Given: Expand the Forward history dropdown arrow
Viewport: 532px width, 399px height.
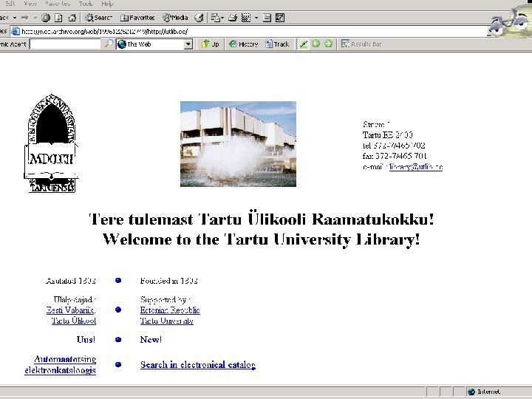Looking at the screenshot, I should coord(35,18).
